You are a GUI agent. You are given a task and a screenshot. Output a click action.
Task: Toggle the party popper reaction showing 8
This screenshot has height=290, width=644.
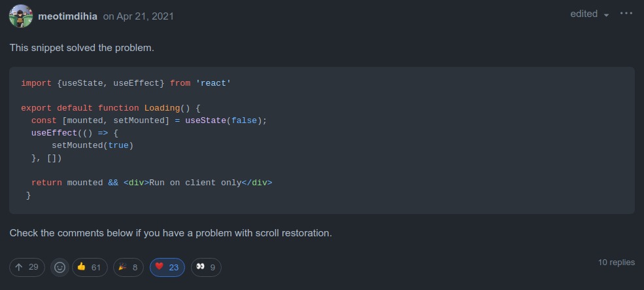[128, 267]
